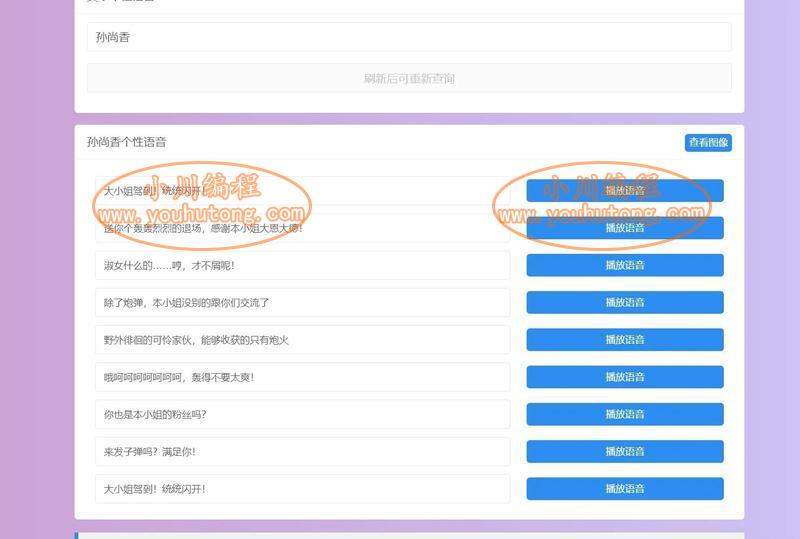Play voice for last 大小姐驾到！统统闪开 line
Screen dimensions: 800x539
(624, 489)
